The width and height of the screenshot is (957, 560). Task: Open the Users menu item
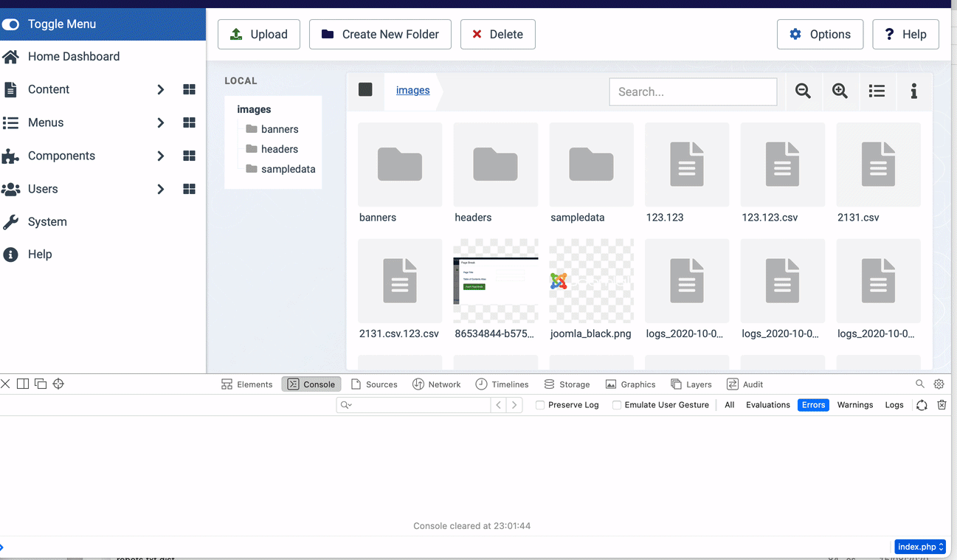pyautogui.click(x=43, y=189)
